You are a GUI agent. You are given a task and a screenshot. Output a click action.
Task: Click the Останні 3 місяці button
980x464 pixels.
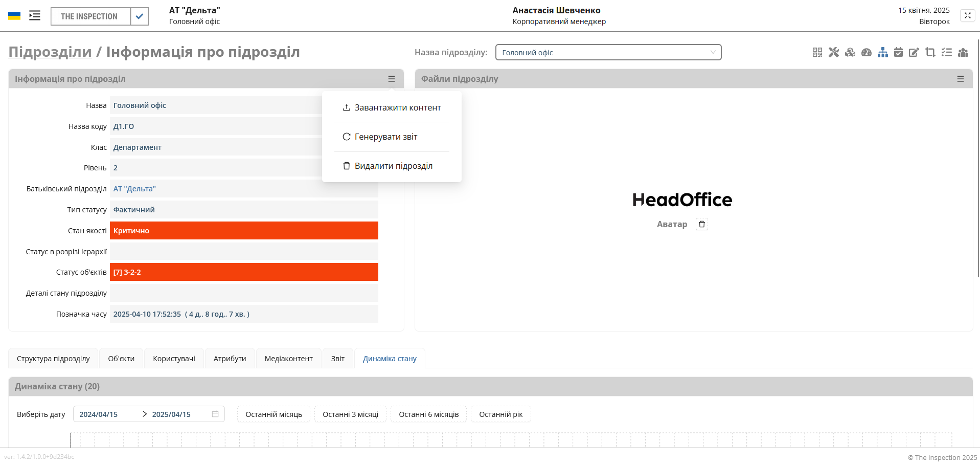click(350, 414)
